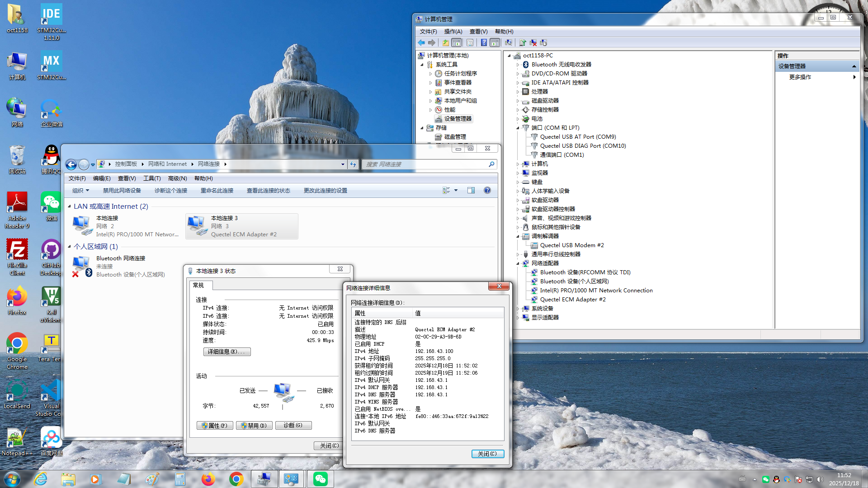Click the 搜索 网络连接 search field
The width and height of the screenshot is (868, 488).
tap(425, 164)
